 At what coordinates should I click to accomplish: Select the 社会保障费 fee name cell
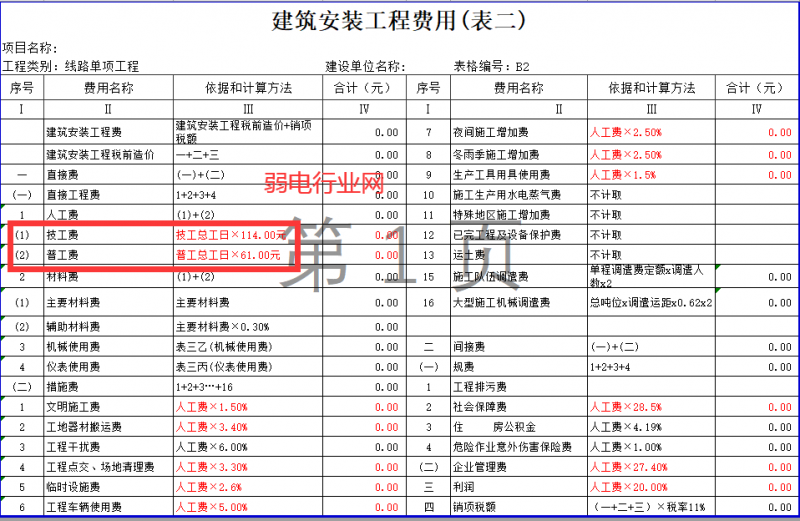(480, 407)
